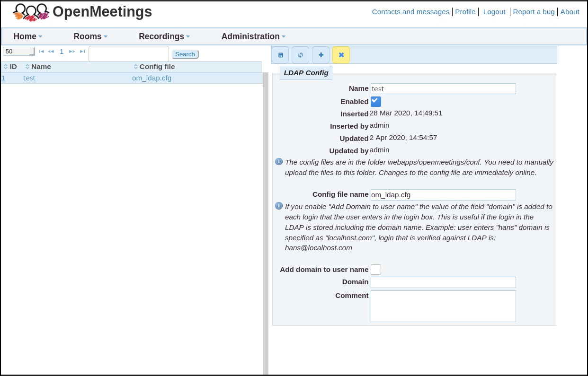This screenshot has width=588, height=376.
Task: Click the add new config plus icon
Action: [x=321, y=55]
